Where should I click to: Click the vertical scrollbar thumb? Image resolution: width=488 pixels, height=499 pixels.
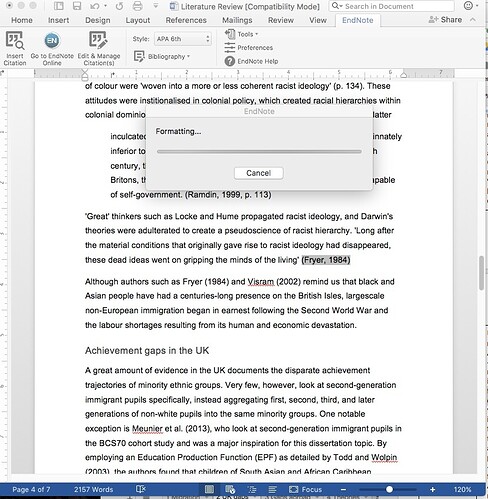pos(481,273)
